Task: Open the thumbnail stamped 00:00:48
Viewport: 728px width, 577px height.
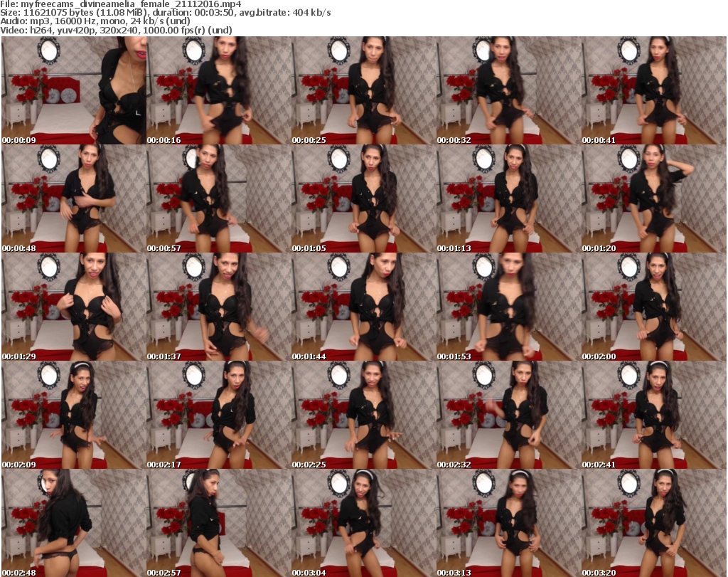Action: [74, 198]
